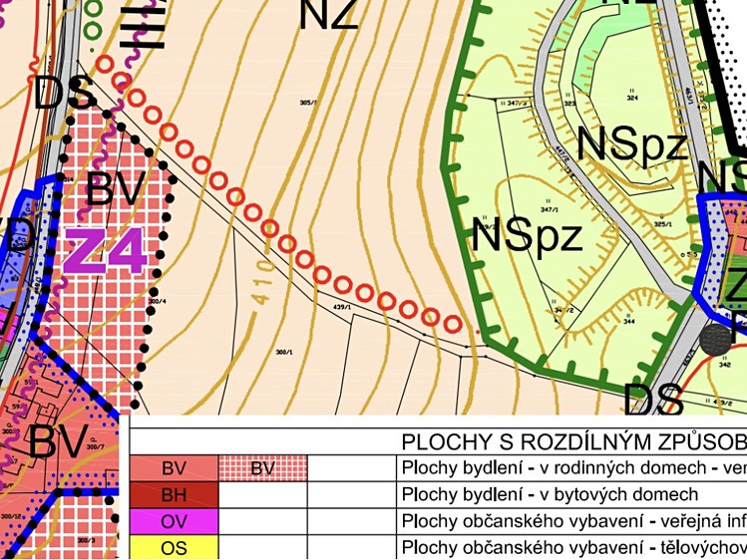Click the solid red BV legend swatch
The height and width of the screenshot is (560, 747).
(174, 468)
